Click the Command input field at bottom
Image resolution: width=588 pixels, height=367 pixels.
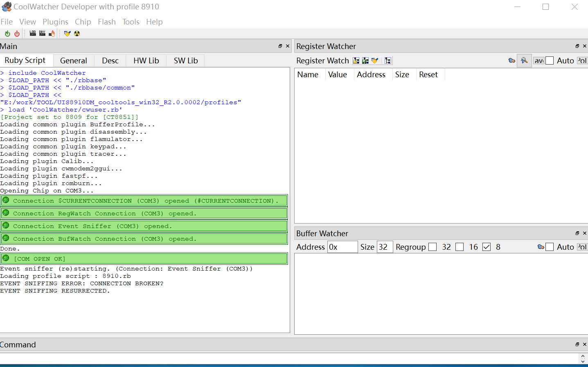pos(286,358)
